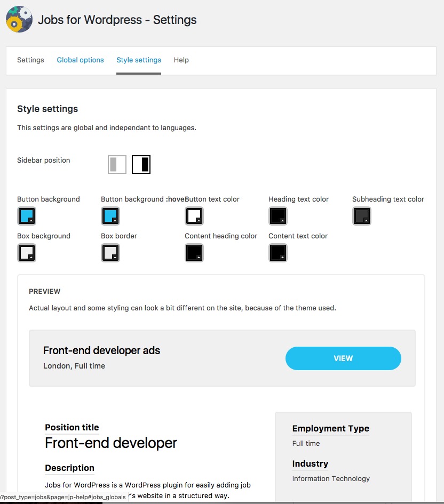Click the 'Actual layout and some styling' note
The height and width of the screenshot is (504, 444).
coord(183,308)
